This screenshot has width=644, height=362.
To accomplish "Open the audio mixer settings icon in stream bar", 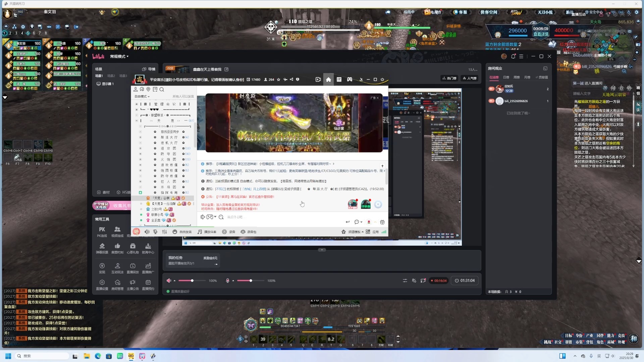I will click(405, 281).
